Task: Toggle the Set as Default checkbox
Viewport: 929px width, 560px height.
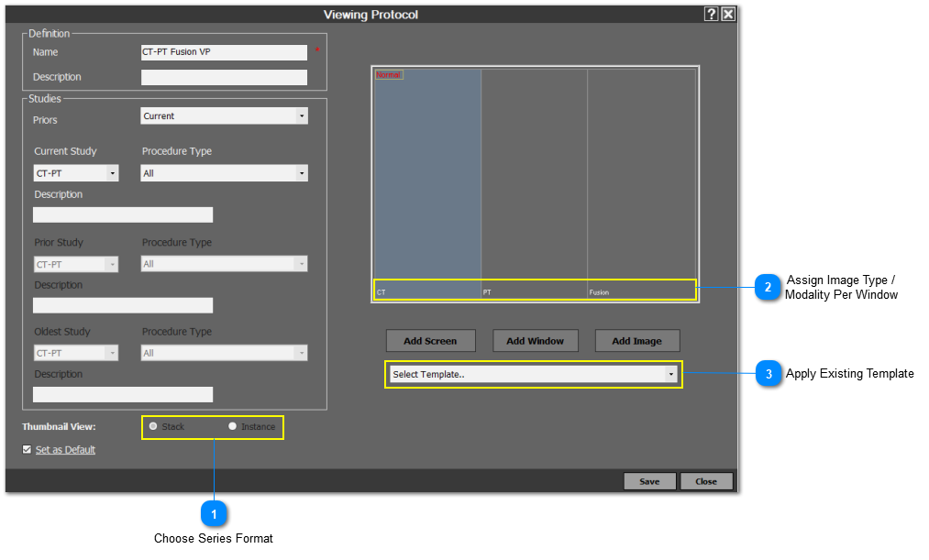Action: [28, 450]
